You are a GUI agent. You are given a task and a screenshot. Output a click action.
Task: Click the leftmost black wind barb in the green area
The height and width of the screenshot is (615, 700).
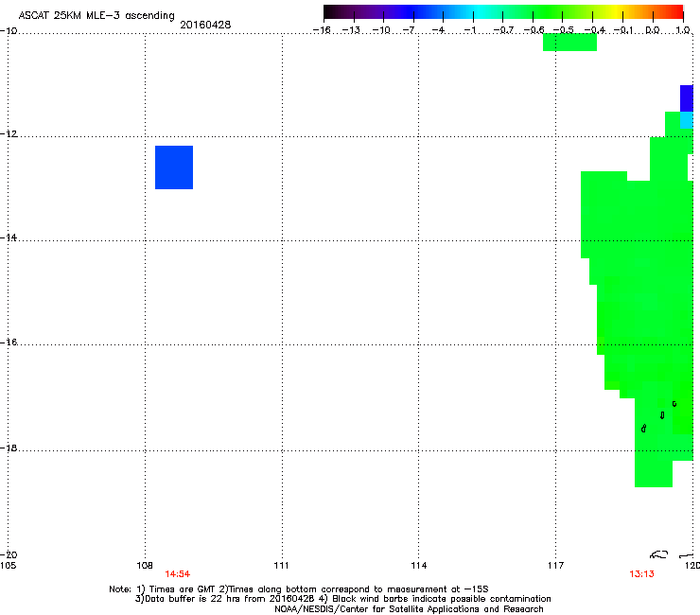(643, 429)
